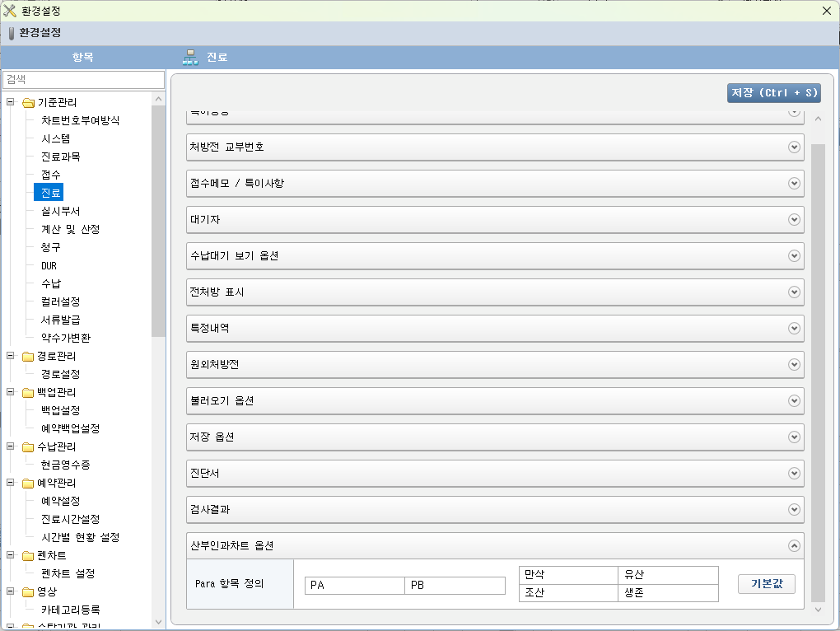This screenshot has width=840, height=631.
Task: Click the 검색 search input field
Action: point(84,80)
